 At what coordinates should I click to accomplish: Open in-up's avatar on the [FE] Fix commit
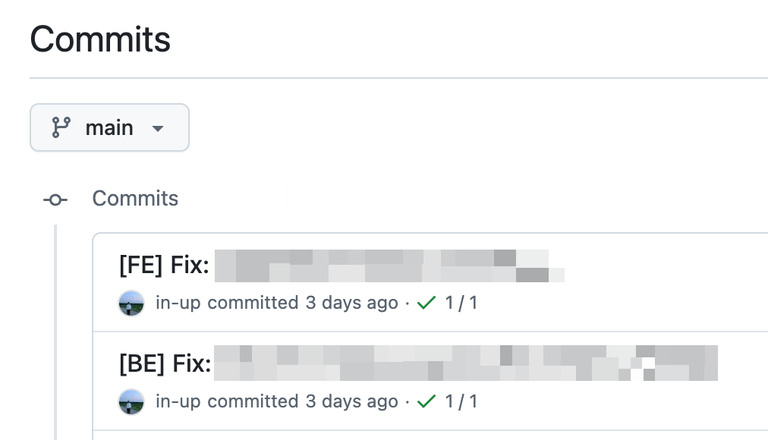[x=131, y=303]
